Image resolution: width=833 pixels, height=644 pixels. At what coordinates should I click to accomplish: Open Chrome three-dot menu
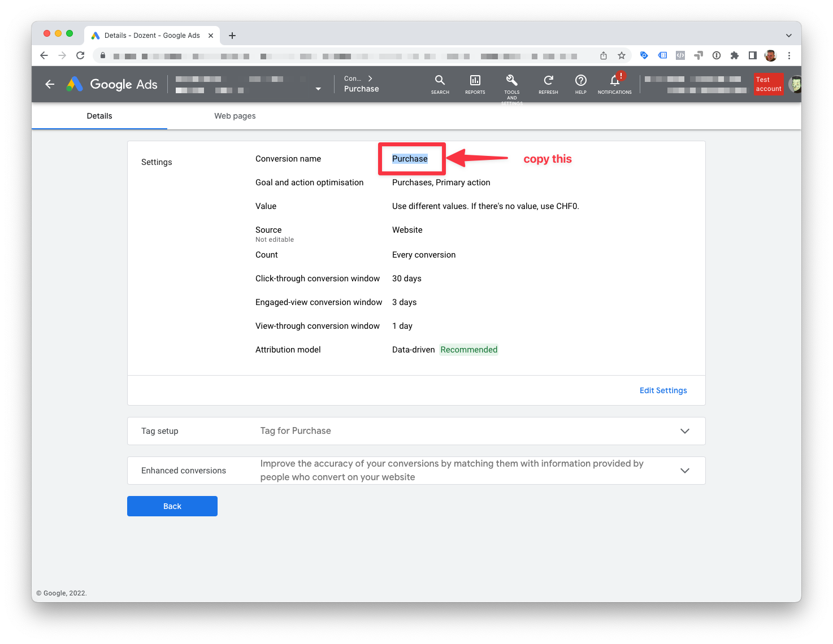tap(789, 55)
